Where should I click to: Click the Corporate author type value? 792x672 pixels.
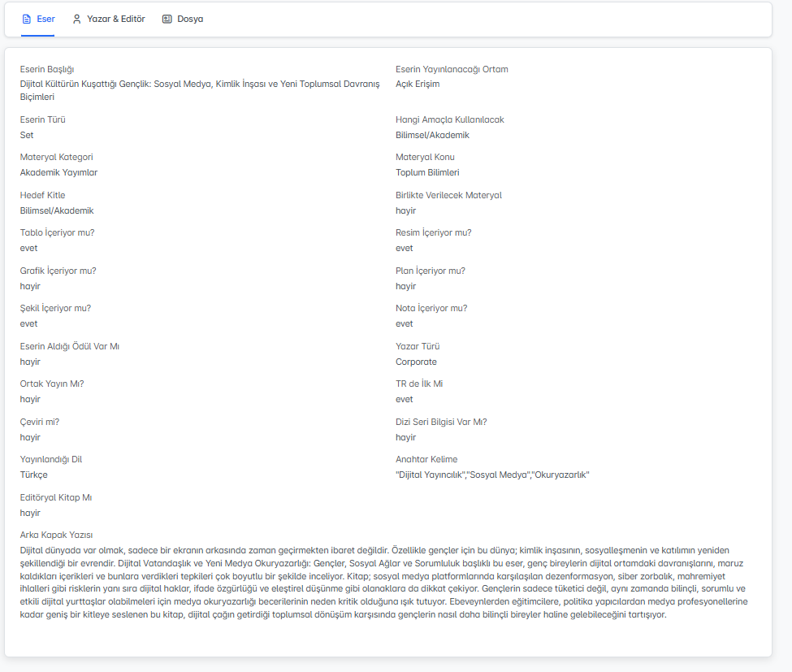click(x=416, y=362)
